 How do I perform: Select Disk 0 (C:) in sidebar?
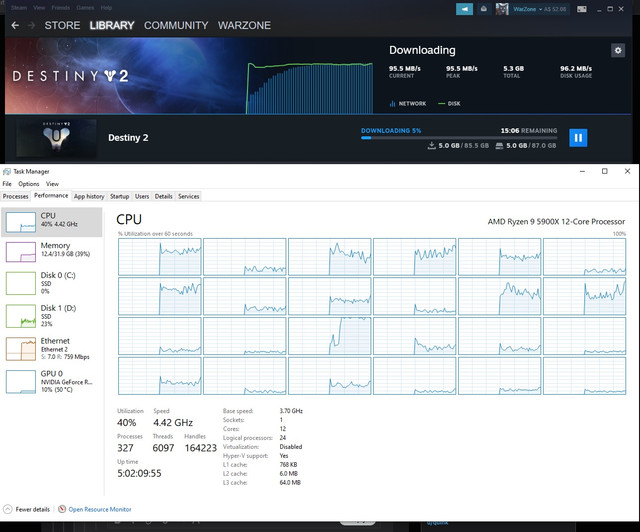pyautogui.click(x=52, y=283)
